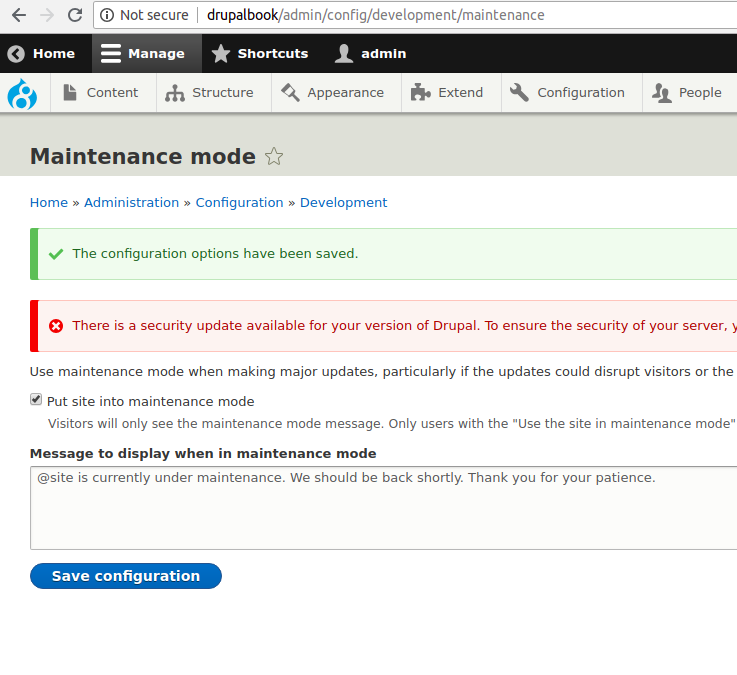Viewport: 737px width, 675px height.
Task: Click 'Message to display when in maintenance mode' label
Action: [x=203, y=454]
